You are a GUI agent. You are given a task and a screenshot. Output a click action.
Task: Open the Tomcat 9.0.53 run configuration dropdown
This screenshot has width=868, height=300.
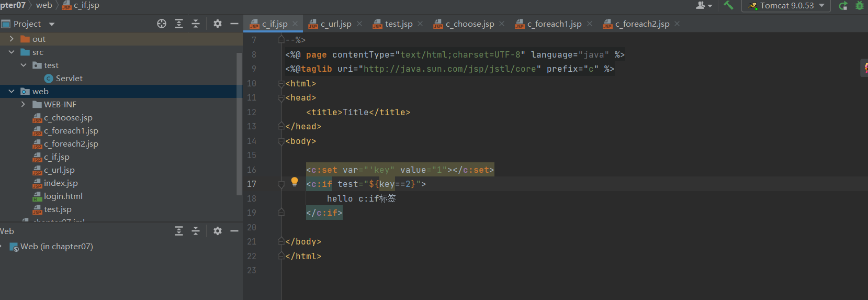[786, 6]
